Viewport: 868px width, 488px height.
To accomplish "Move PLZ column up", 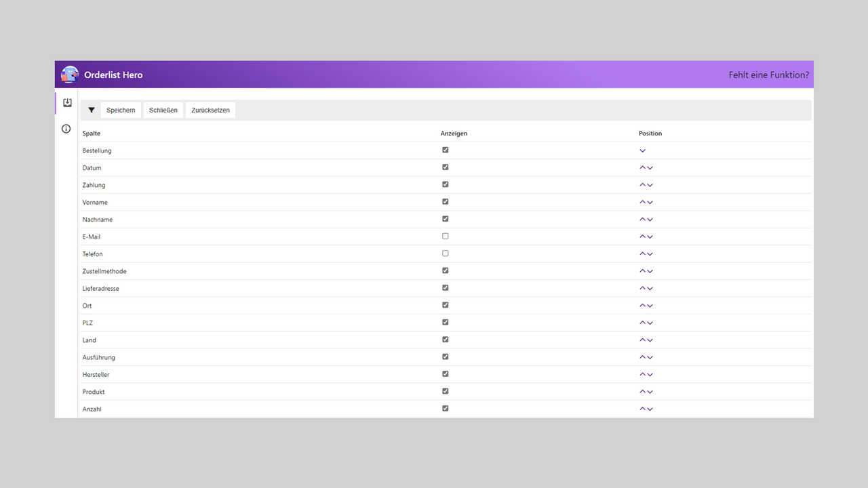I will 643,323.
